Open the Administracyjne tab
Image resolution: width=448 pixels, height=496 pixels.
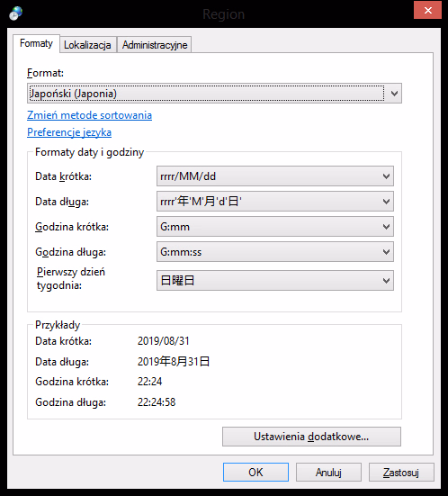155,45
